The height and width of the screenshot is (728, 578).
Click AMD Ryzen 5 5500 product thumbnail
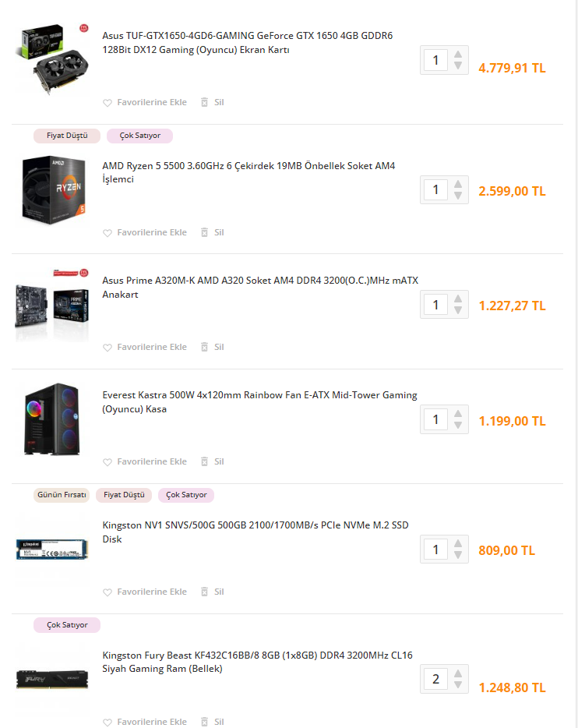54,190
